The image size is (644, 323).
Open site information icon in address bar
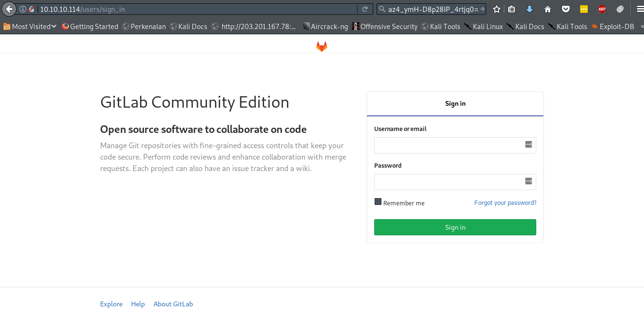tap(22, 9)
